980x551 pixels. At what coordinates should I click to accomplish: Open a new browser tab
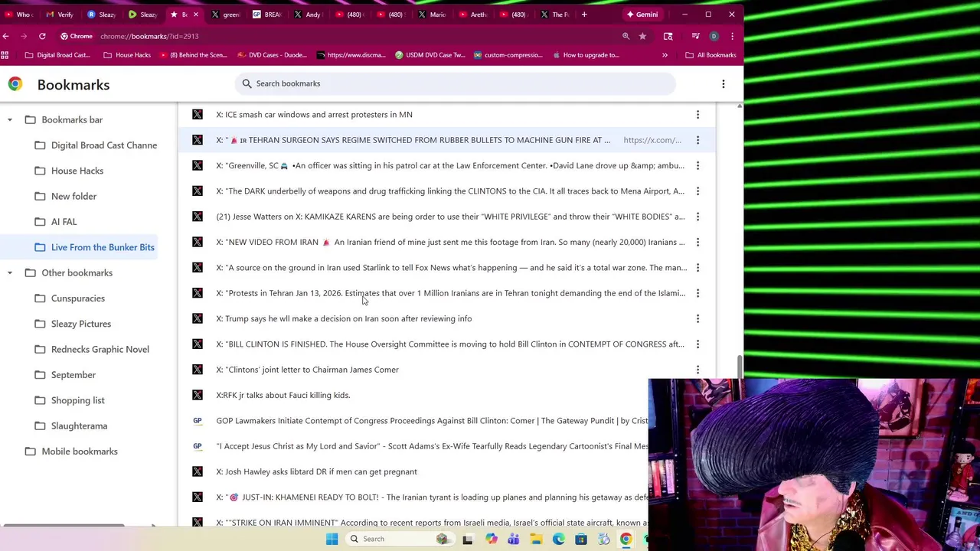[x=584, y=15]
